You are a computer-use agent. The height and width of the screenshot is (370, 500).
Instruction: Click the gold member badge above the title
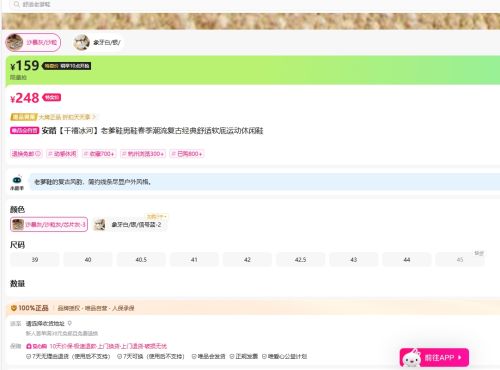point(24,117)
